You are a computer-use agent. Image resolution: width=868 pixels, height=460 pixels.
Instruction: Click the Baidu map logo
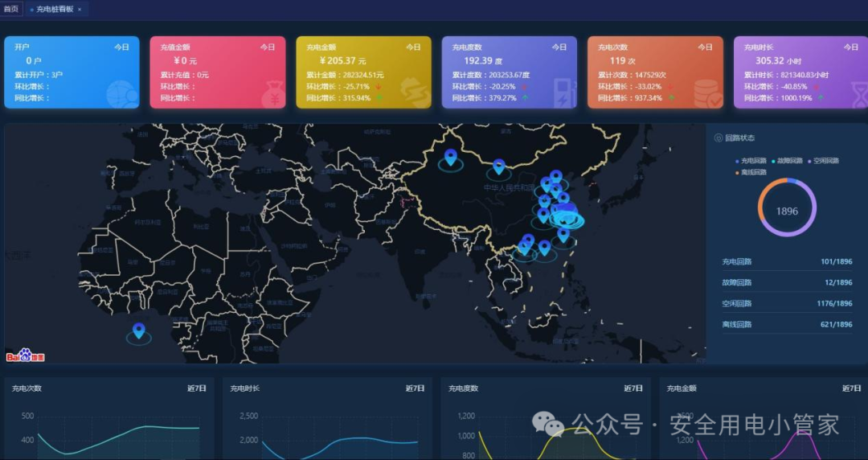pos(25,355)
